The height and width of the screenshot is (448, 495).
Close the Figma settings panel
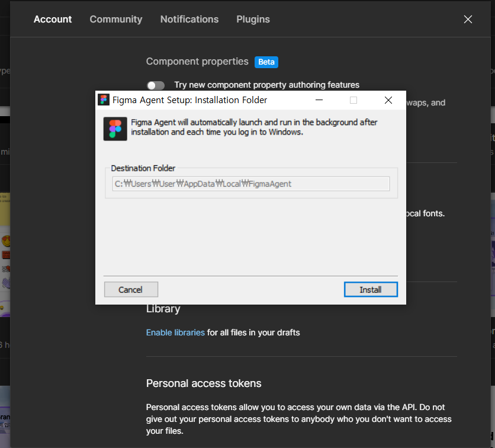click(468, 20)
